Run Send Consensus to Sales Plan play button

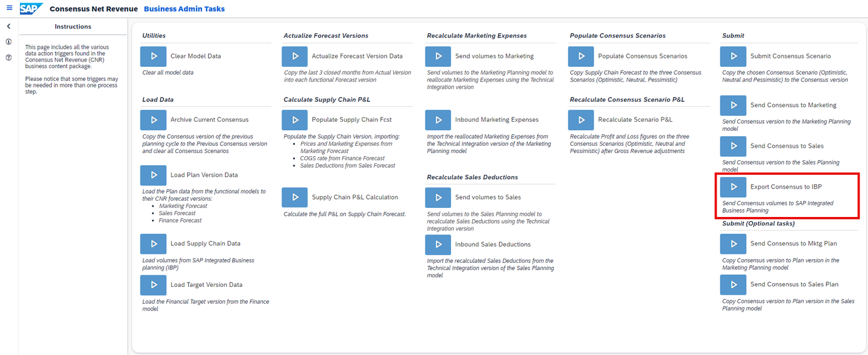[734, 285]
